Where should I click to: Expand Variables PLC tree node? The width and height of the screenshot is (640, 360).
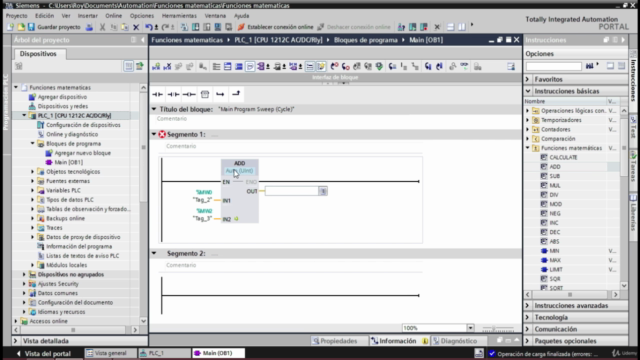pos(33,190)
